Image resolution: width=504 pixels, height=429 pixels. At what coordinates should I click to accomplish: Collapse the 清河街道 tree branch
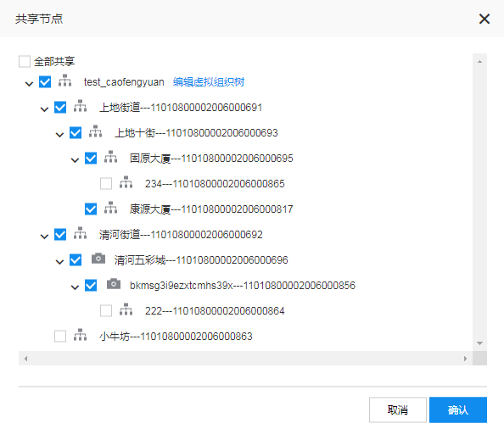(44, 237)
